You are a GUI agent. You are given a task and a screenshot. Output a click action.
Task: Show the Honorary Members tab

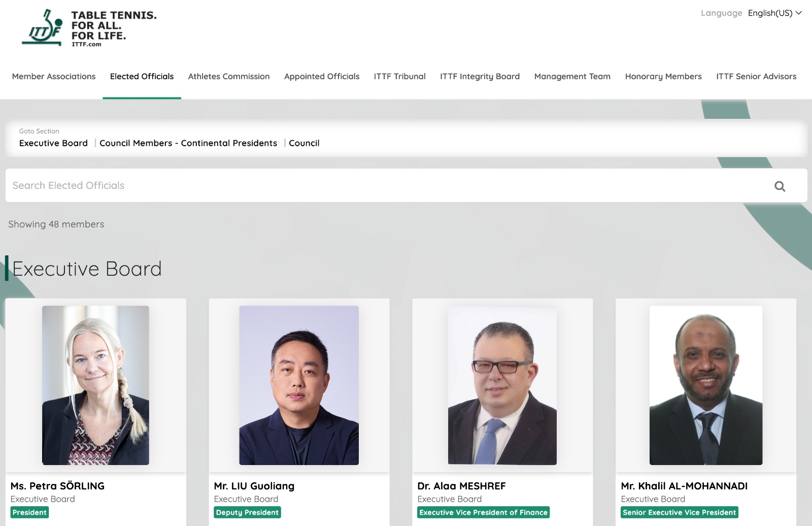click(x=663, y=76)
